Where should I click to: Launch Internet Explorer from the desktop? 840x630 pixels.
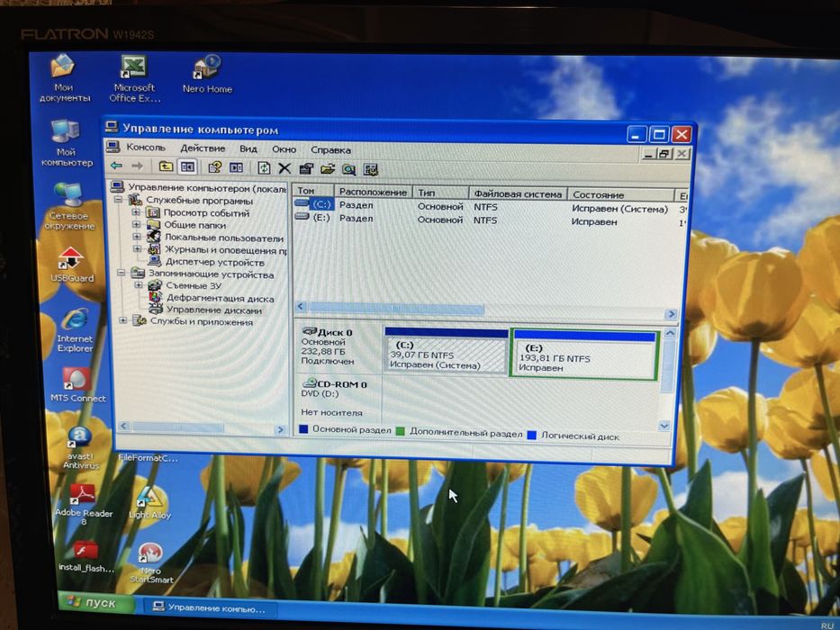75,330
